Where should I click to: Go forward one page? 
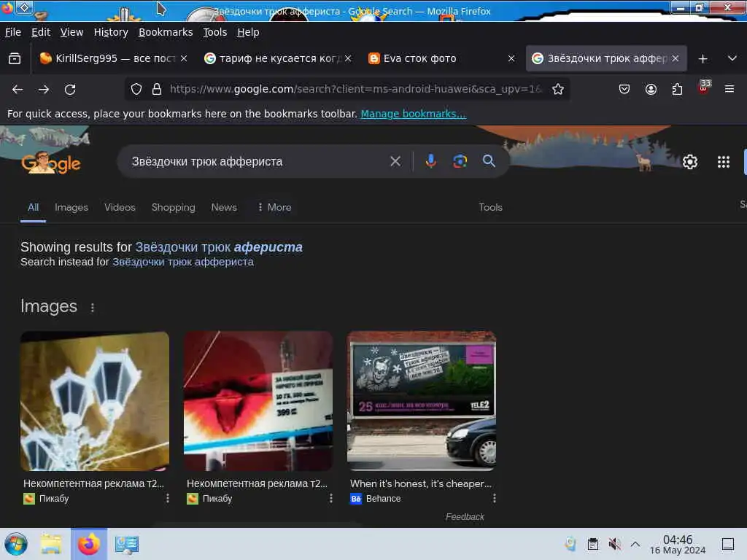pos(43,89)
